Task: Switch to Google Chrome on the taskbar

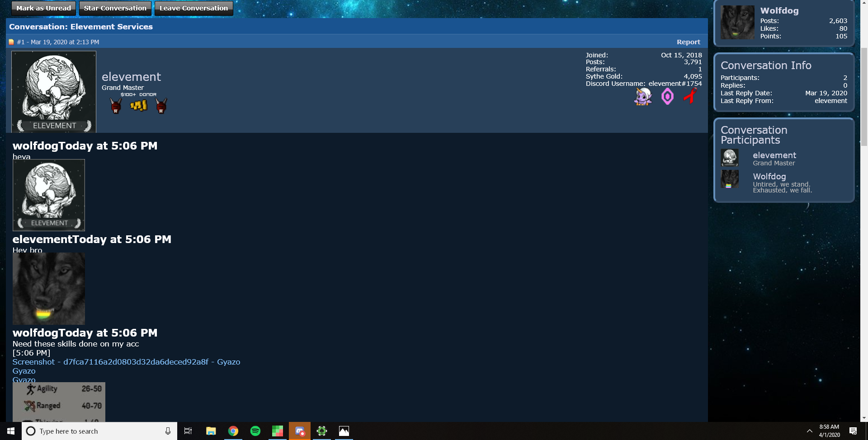Action: 233,431
